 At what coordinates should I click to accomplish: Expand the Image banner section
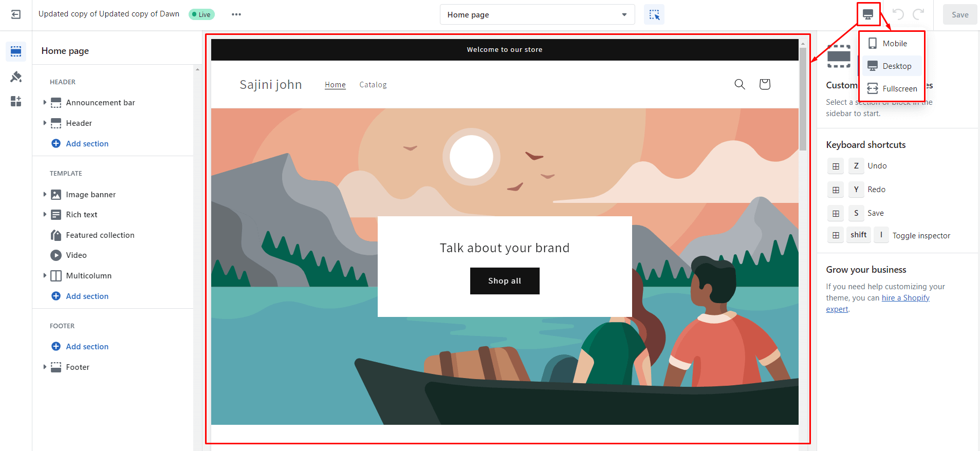pos(45,195)
